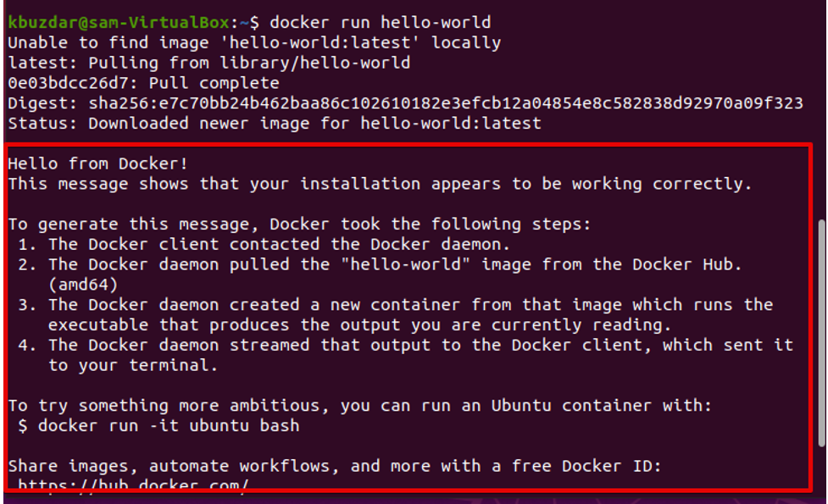Open the hub.docker.com link
The height and width of the screenshot is (504, 828).
pyautogui.click(x=133, y=484)
